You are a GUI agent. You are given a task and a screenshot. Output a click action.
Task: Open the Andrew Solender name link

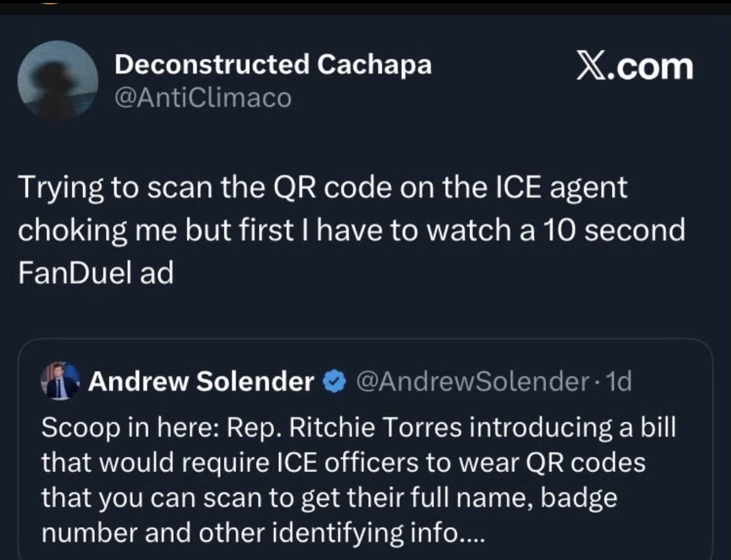(201, 383)
